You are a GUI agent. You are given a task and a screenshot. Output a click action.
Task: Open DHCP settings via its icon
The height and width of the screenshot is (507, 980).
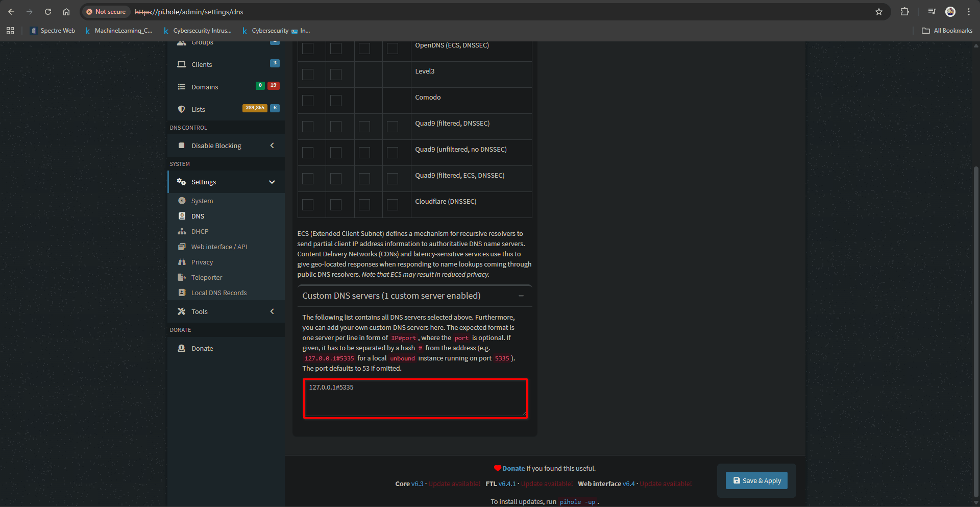point(182,231)
